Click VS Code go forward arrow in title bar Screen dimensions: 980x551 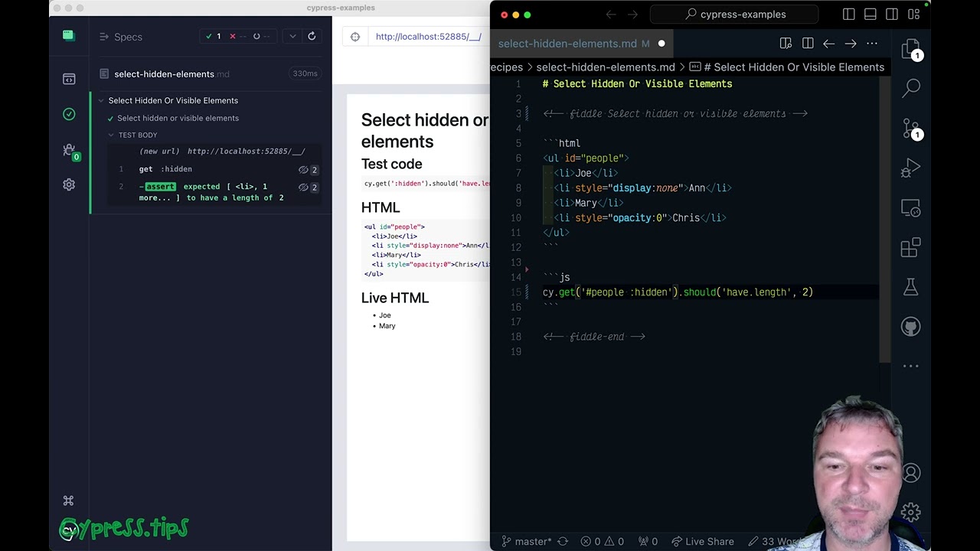coord(632,15)
